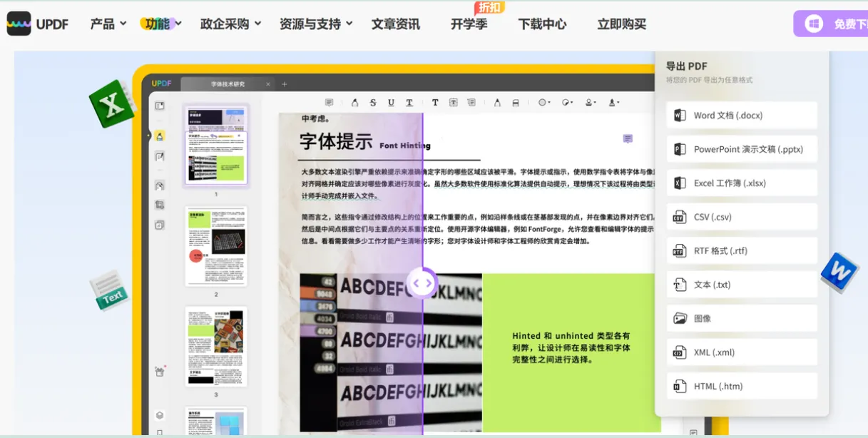Open the edit PDF sidebar icon
868x438 pixels.
point(160,156)
